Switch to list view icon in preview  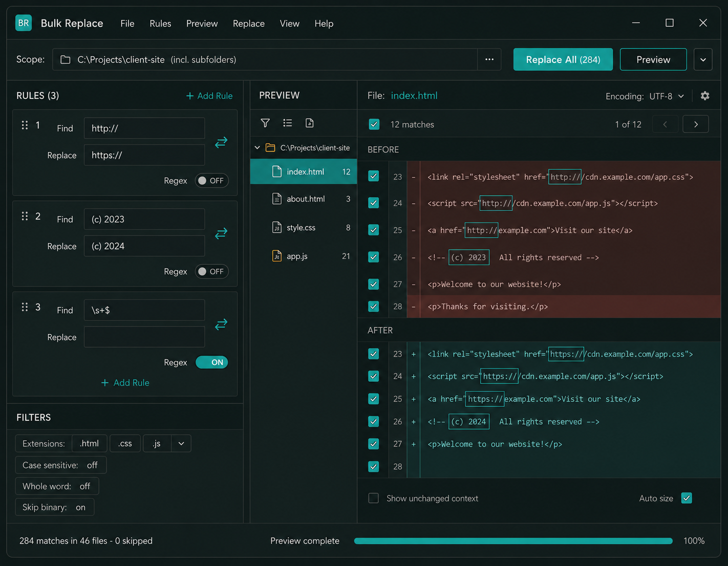pyautogui.click(x=288, y=123)
